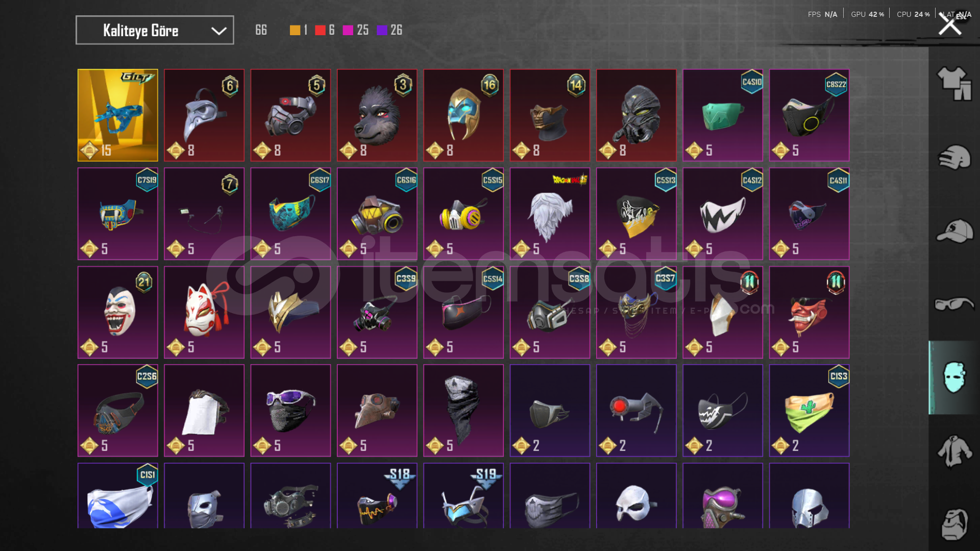Screen dimensions: 980x551
Task: Select the plague doctor bird mask
Action: (204, 115)
